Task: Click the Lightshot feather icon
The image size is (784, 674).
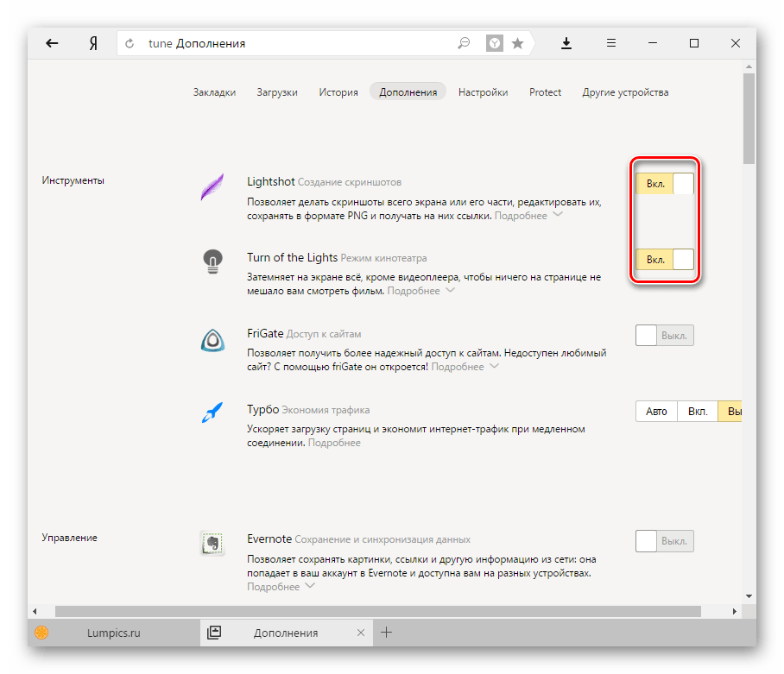Action: tap(212, 186)
